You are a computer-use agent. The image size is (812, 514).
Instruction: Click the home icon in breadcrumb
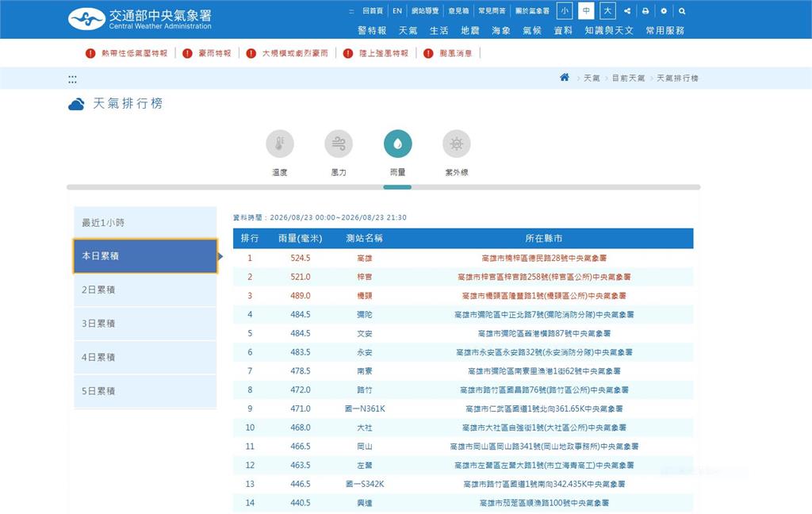tap(565, 77)
